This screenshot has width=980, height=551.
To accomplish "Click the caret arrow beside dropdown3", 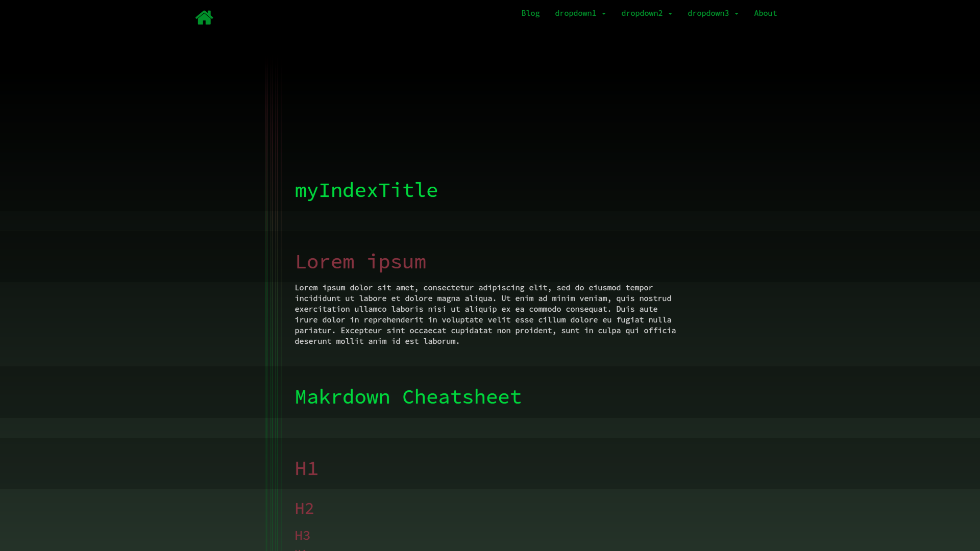I will 737,14.
